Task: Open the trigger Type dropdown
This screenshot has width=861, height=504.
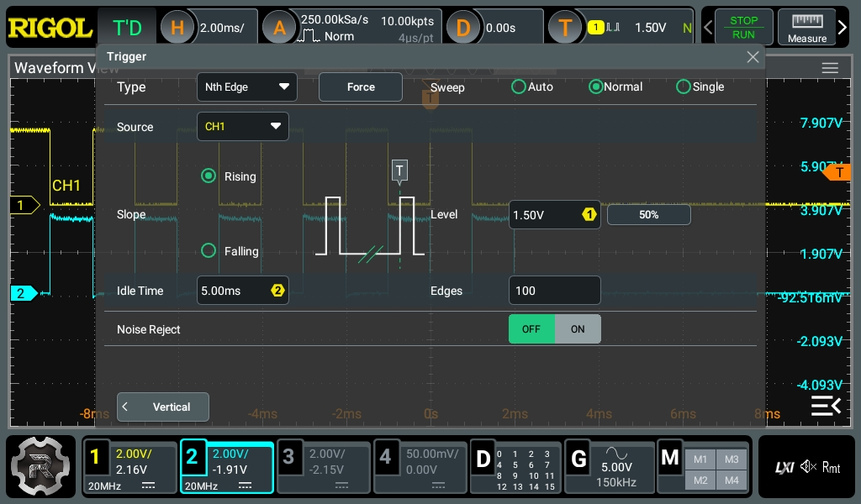Action: [246, 87]
